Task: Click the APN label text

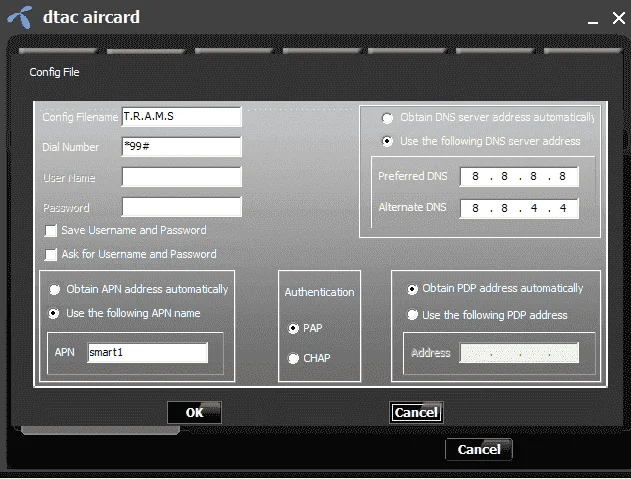Action: tap(65, 352)
